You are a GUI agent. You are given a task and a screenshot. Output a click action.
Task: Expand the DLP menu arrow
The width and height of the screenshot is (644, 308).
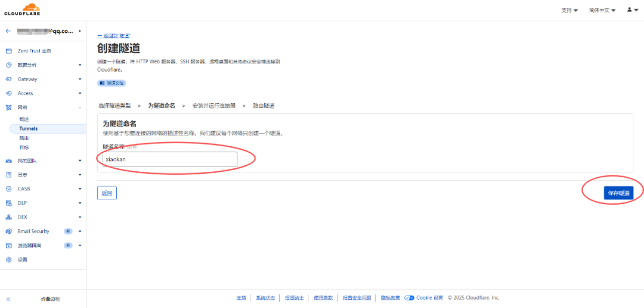click(x=80, y=203)
